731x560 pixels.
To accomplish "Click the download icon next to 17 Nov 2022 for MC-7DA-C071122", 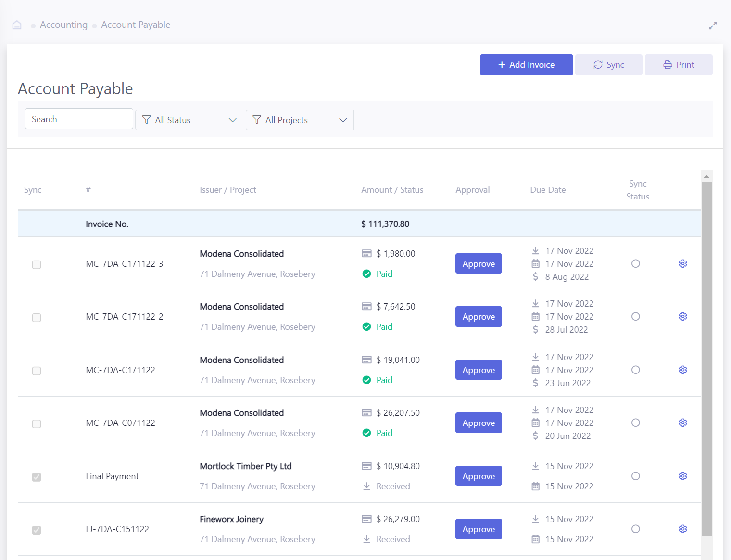I will pos(535,410).
